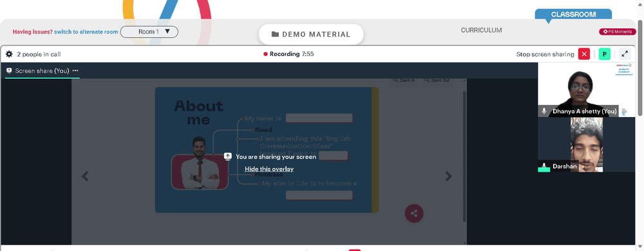The height and width of the screenshot is (251, 644).
Task: Click Zoom Out on slide viewer
Action: (x=437, y=80)
